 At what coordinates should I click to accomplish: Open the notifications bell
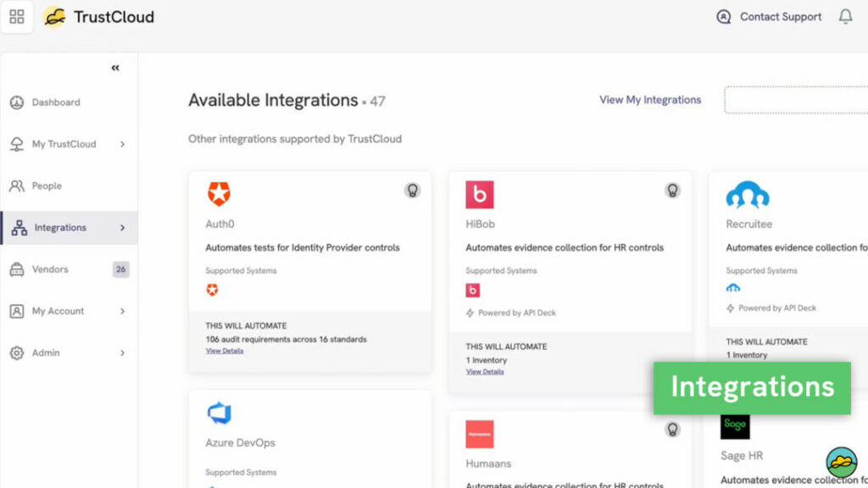click(x=845, y=17)
